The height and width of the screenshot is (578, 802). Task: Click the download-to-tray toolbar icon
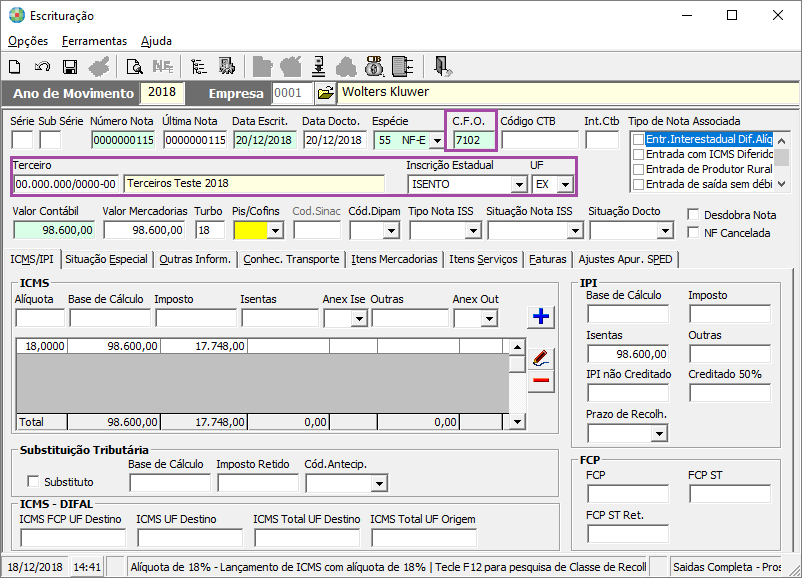(319, 67)
